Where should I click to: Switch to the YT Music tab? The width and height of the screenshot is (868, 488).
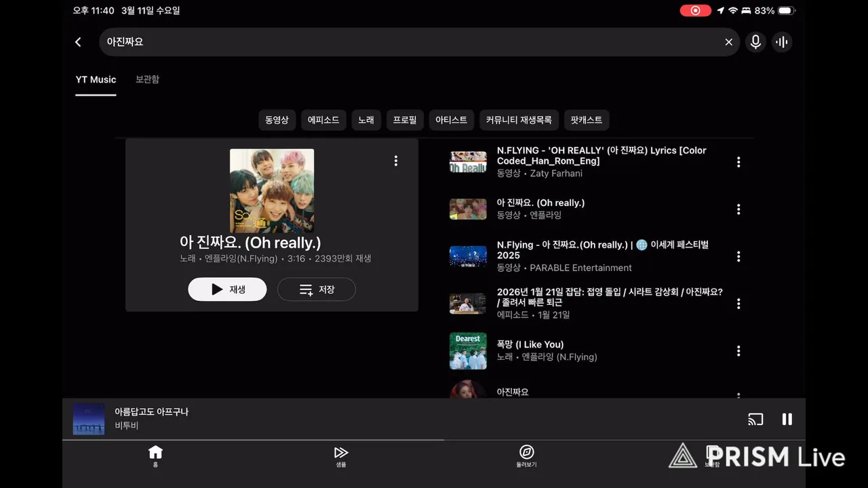[x=96, y=79]
